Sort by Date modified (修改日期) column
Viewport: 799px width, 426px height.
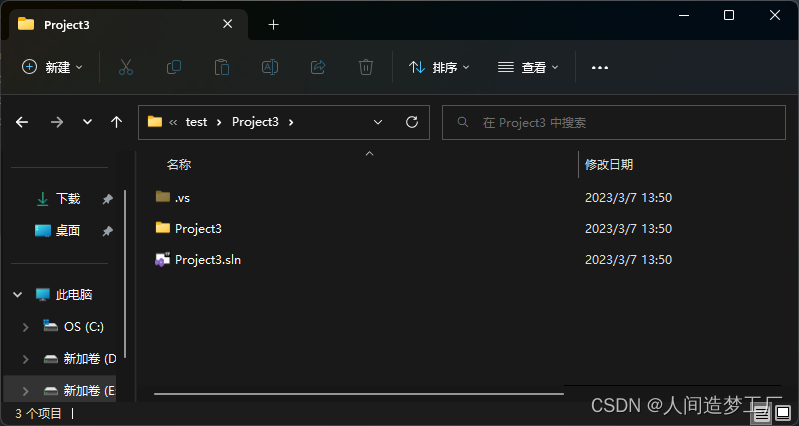[x=609, y=165]
